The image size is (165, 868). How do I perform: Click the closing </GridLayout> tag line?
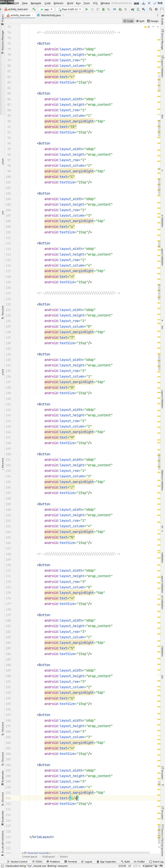coord(42,837)
